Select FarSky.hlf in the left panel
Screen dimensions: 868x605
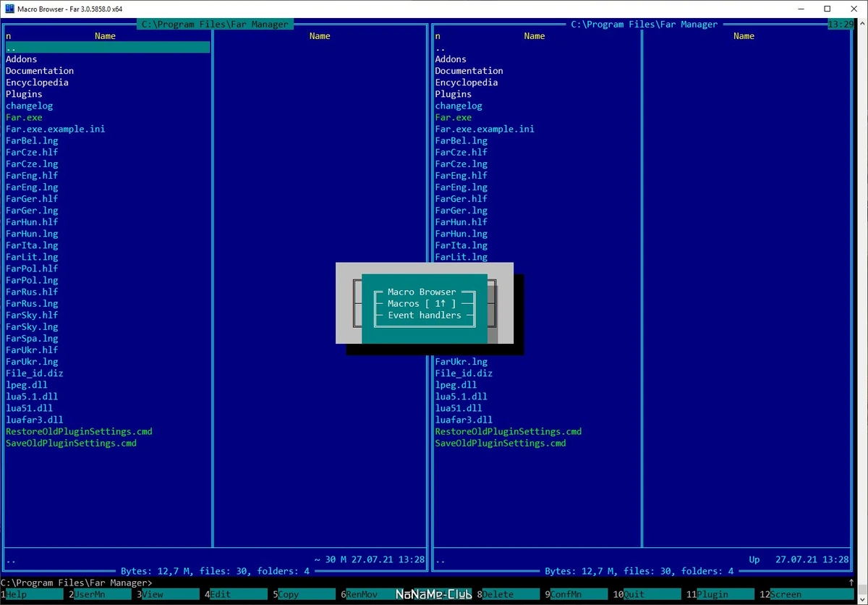click(x=32, y=315)
